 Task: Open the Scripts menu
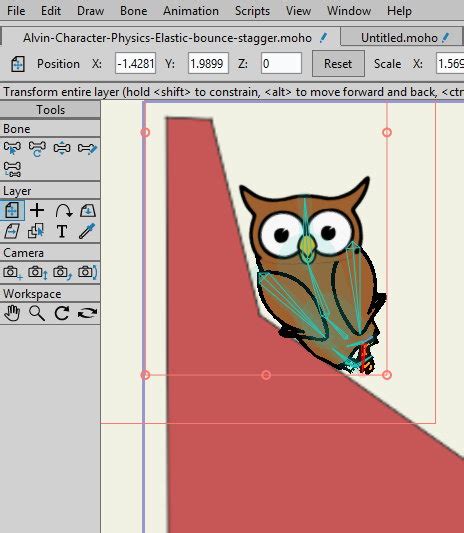pyautogui.click(x=252, y=11)
